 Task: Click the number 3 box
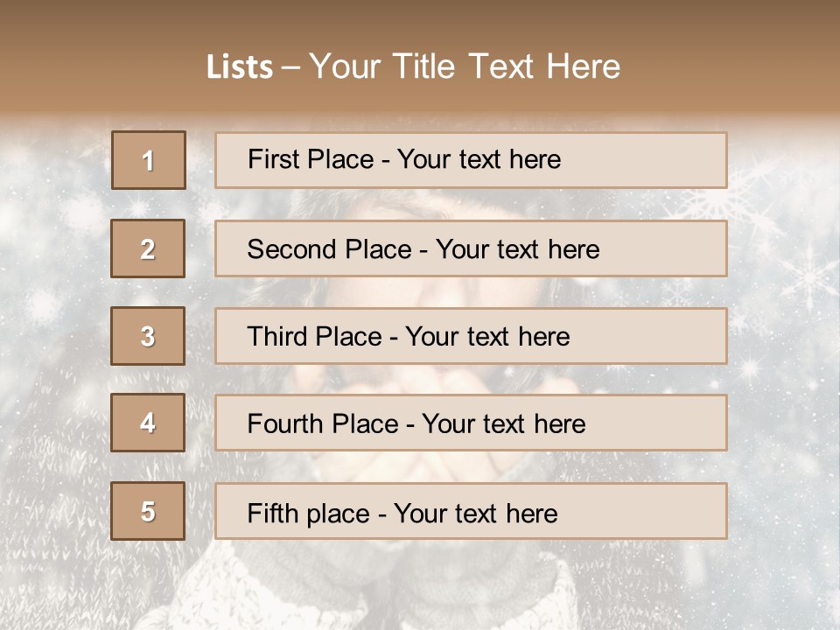point(148,336)
